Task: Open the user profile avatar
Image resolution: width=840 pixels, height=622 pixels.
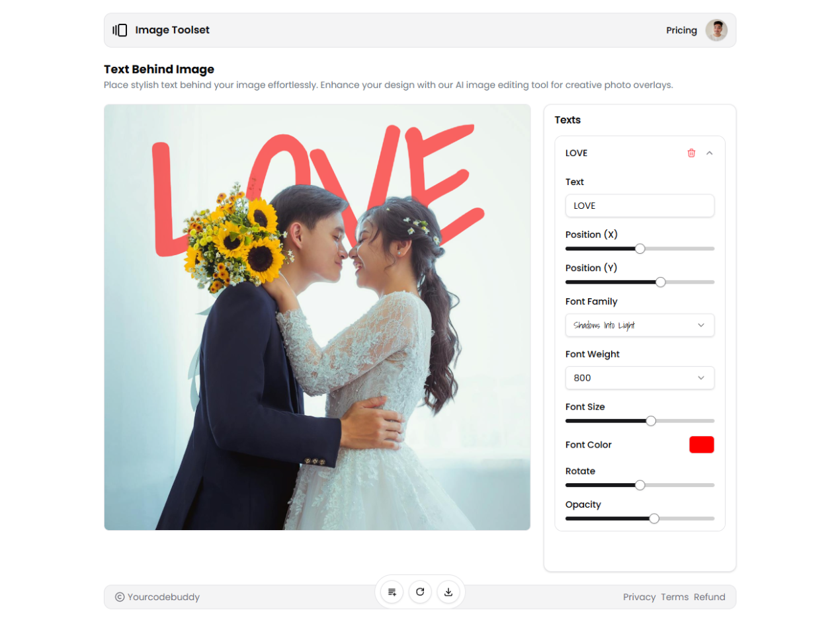Action: [x=716, y=30]
